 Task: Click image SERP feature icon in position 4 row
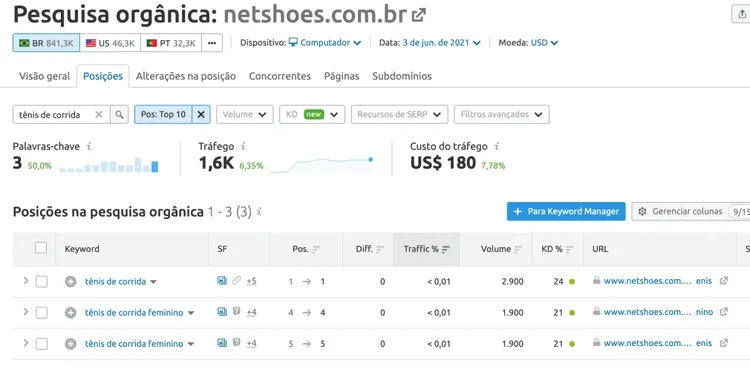(x=222, y=312)
